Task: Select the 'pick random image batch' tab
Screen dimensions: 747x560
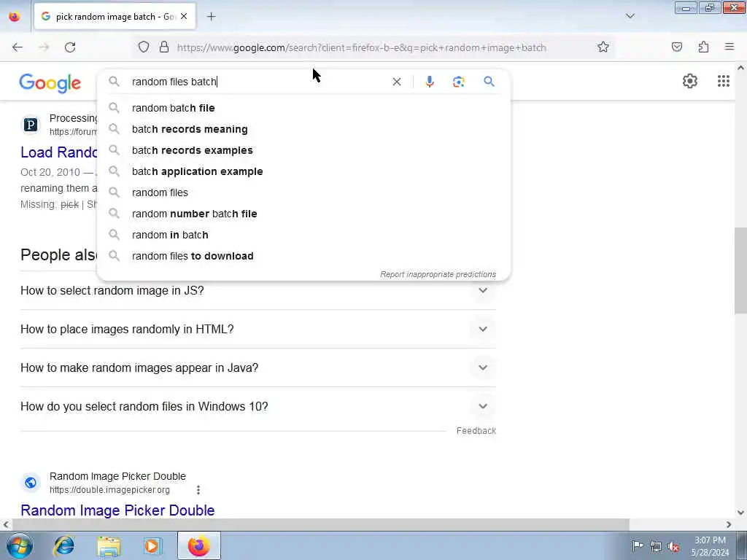Action: pos(115,17)
